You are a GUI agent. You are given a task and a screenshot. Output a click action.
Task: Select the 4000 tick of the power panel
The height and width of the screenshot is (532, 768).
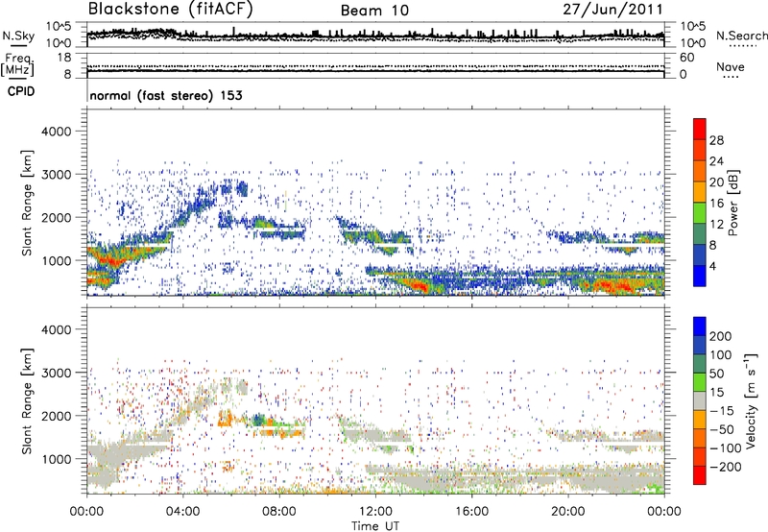click(x=57, y=132)
